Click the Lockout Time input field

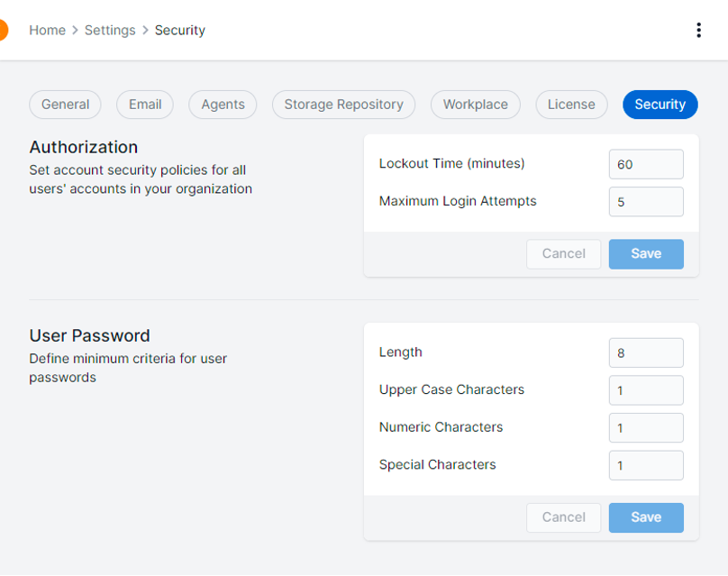click(645, 164)
